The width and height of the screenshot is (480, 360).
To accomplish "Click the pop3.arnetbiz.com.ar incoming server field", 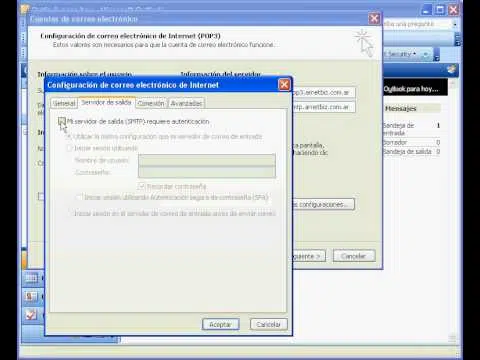I will tap(323, 92).
